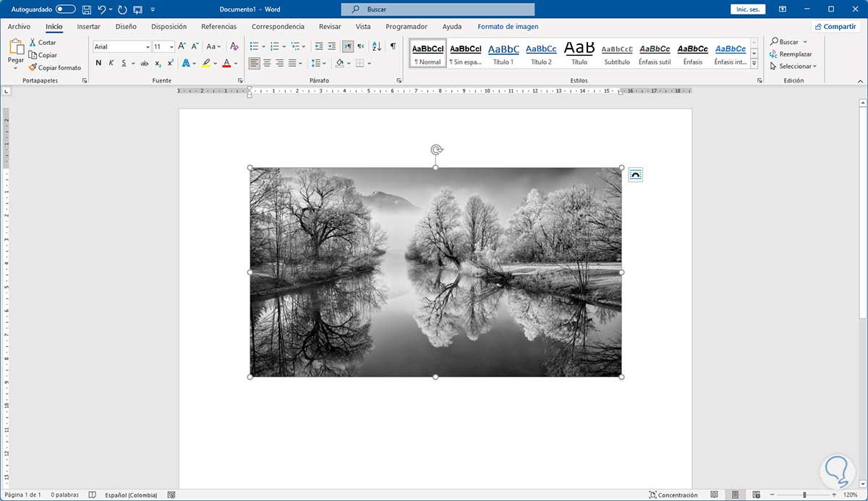Click the Pegar (paste) clipboard icon
The width and height of the screenshot is (868, 501).
(16, 47)
